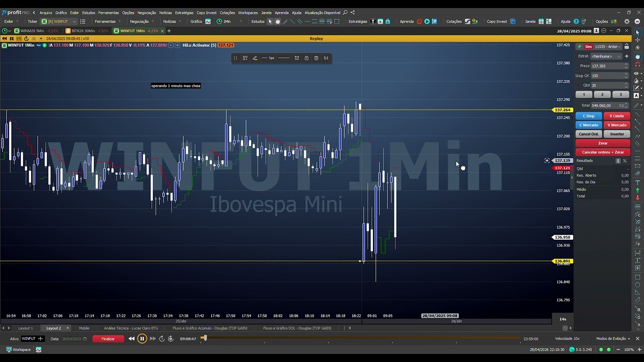Click the pencil color icon in floating toolbar
644x362 pixels.
pyautogui.click(x=255, y=58)
